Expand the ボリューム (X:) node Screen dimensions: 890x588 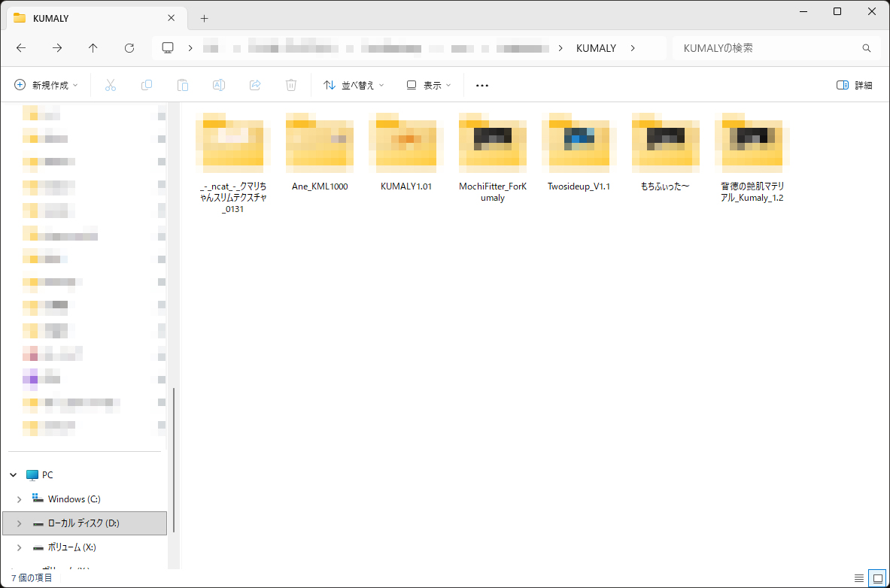20,547
